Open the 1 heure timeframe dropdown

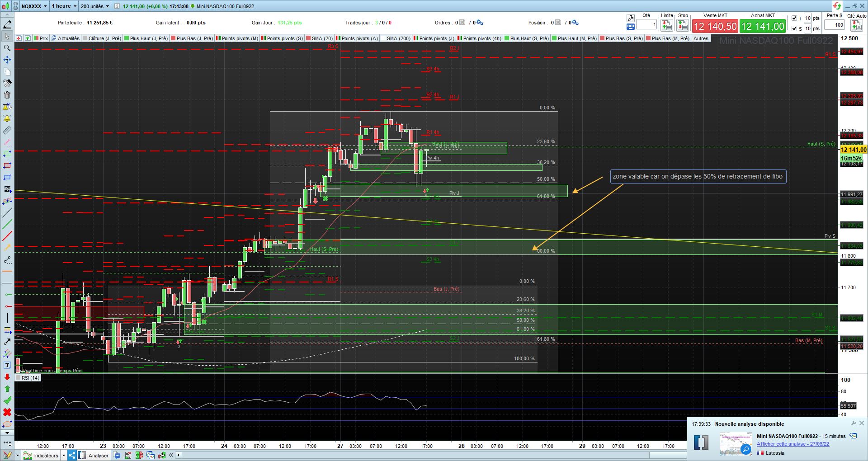[x=64, y=6]
